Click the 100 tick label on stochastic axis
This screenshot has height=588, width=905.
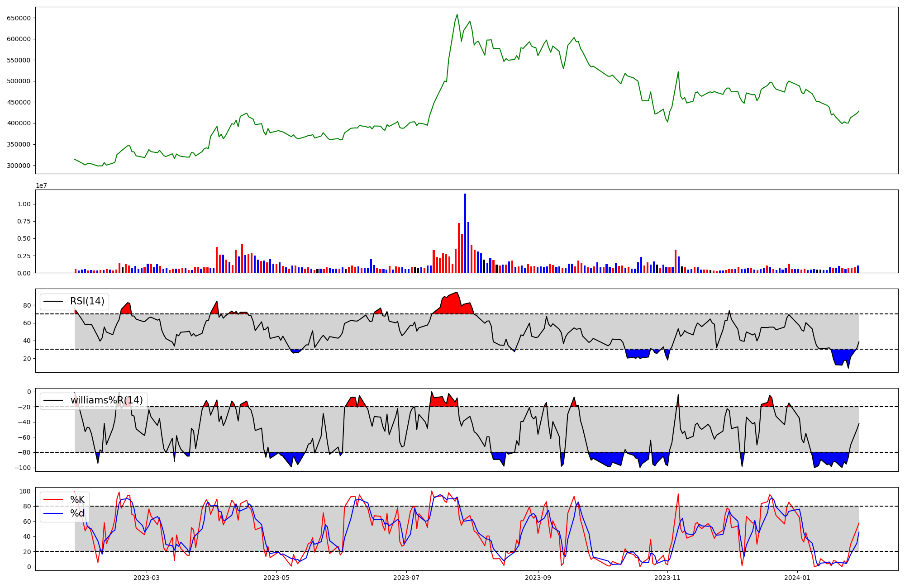[x=25, y=491]
